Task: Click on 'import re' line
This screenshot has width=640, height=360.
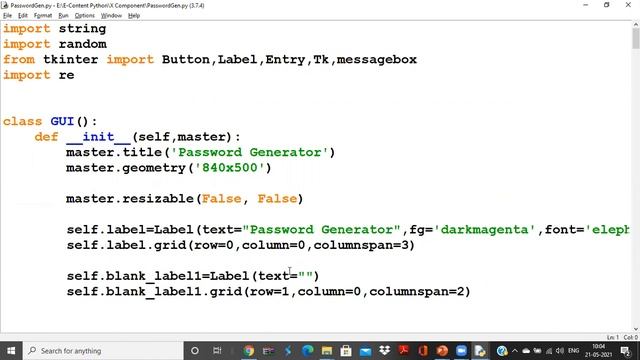Action: click(x=39, y=75)
